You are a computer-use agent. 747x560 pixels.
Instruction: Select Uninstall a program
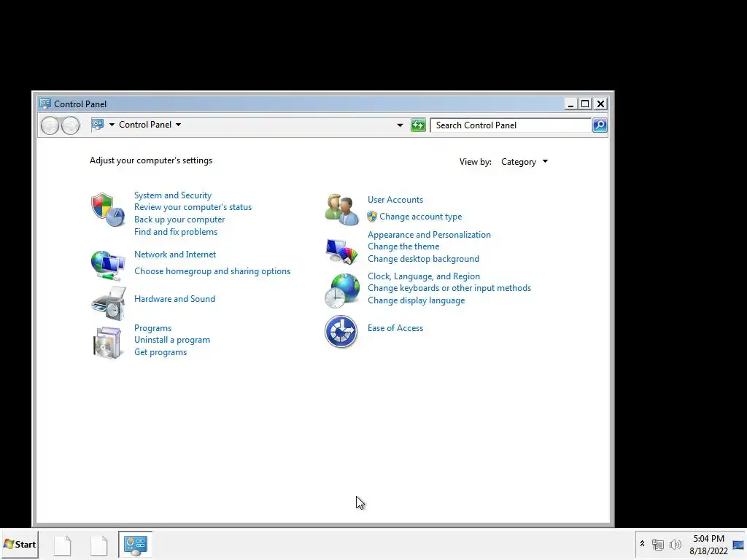pyautogui.click(x=172, y=340)
